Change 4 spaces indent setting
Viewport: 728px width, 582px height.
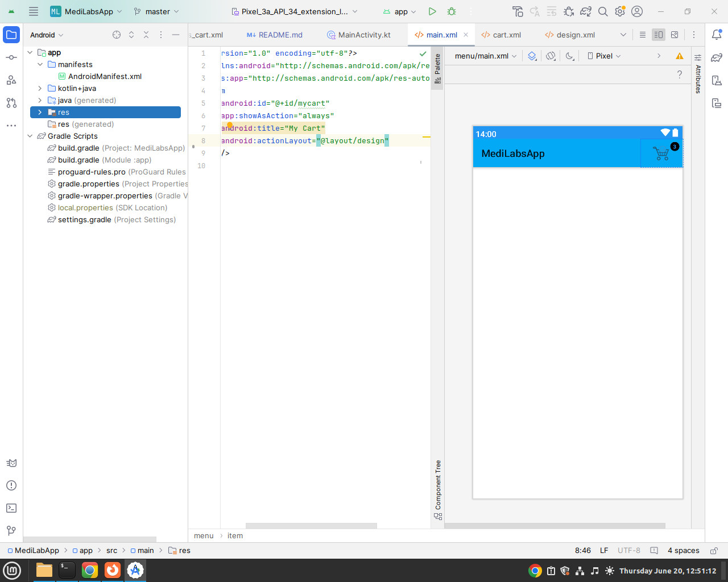(x=684, y=550)
